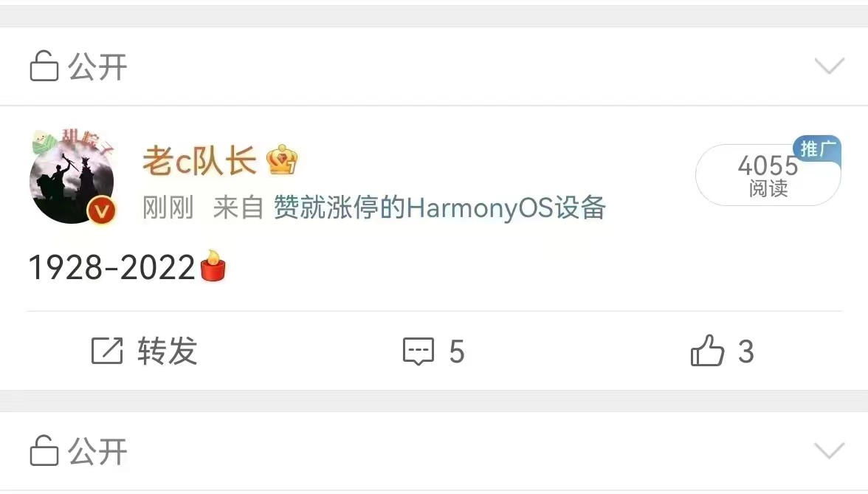This screenshot has height=494, width=868.
Task: Expand the bottom 公开 visibility chevron
Action: click(830, 450)
